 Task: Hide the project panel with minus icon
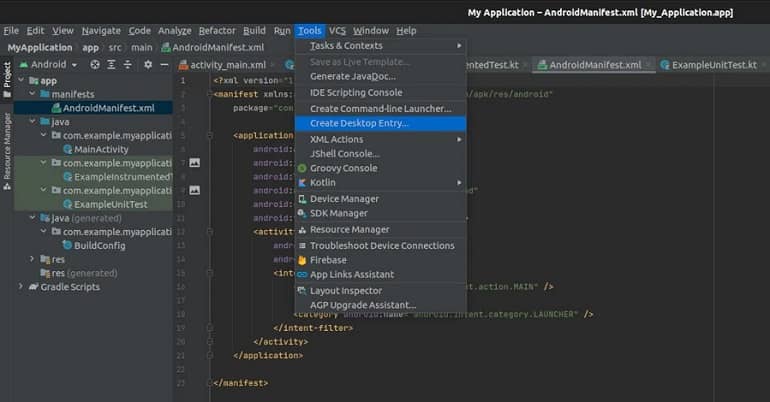click(165, 64)
